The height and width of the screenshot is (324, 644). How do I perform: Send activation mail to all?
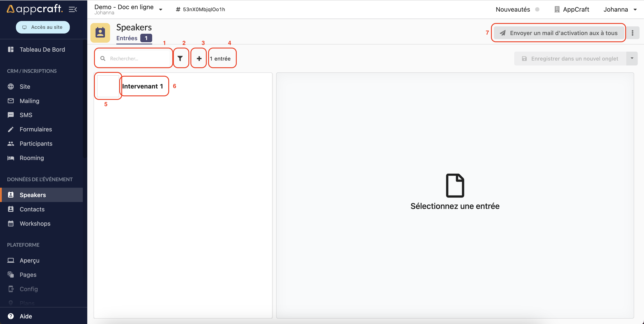pyautogui.click(x=559, y=33)
